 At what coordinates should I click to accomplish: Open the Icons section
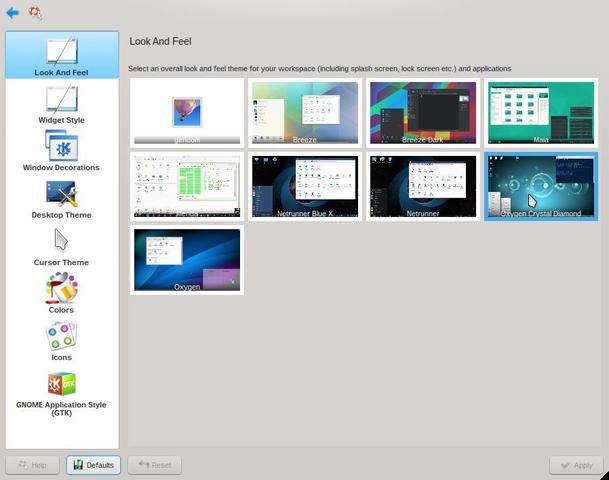point(61,341)
